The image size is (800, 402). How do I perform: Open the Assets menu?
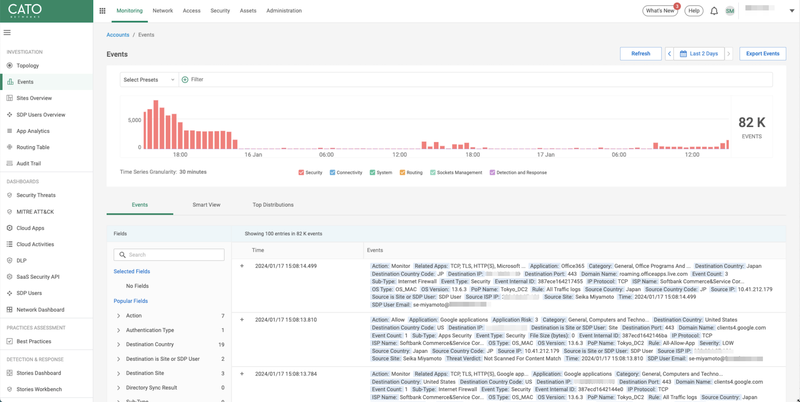[x=248, y=11]
